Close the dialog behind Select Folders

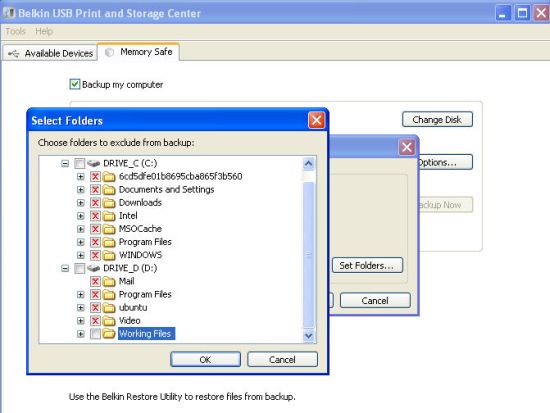[407, 147]
